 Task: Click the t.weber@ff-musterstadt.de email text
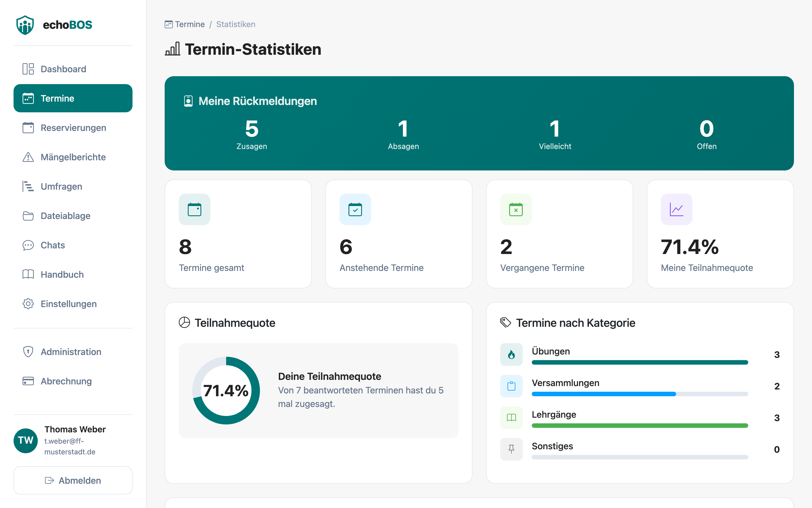(x=70, y=446)
